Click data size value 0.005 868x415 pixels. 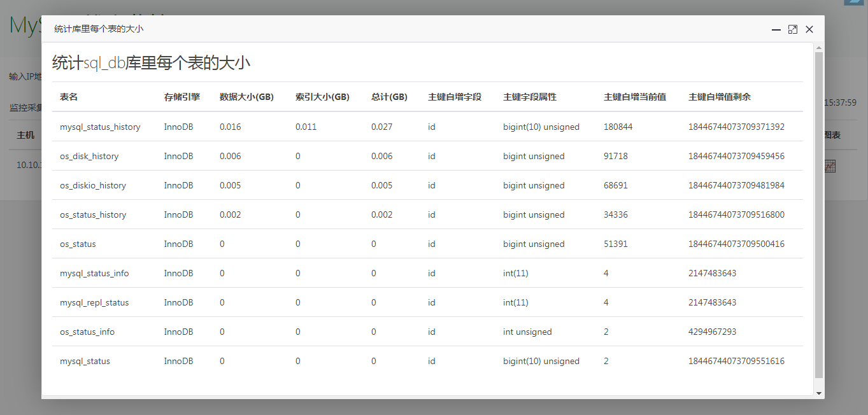pyautogui.click(x=231, y=185)
